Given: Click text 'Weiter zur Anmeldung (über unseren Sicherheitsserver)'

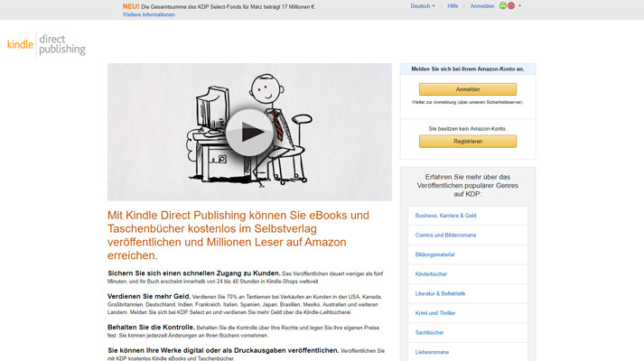Looking at the screenshot, I should click(x=468, y=102).
